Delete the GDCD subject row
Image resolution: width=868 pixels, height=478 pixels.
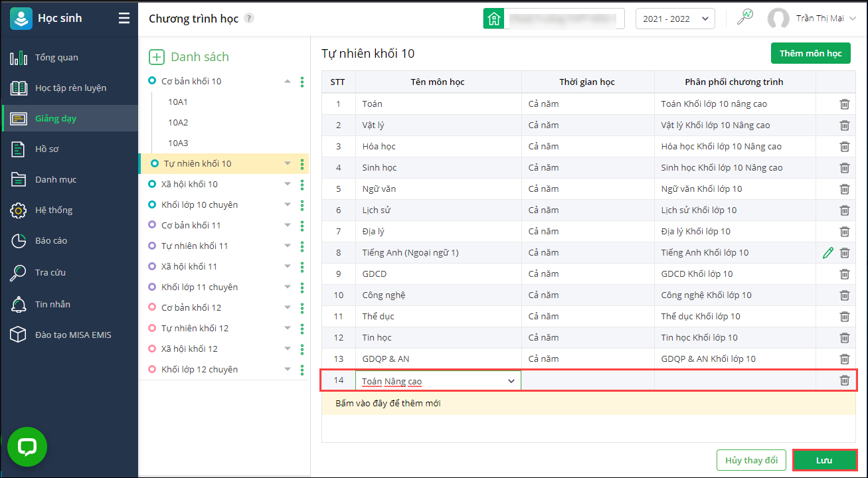[x=845, y=274]
